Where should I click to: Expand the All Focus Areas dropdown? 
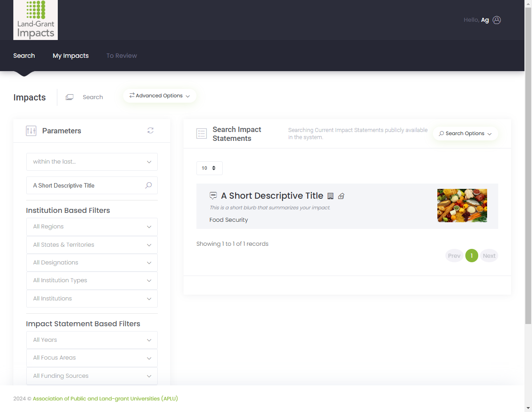92,358
